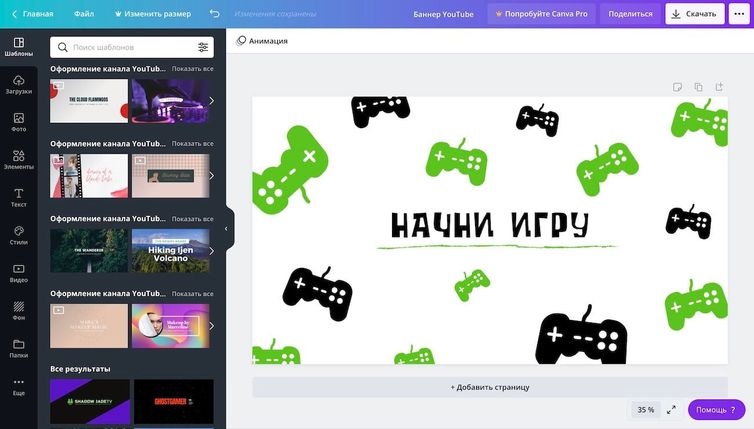Open the Элементы elements panel
This screenshot has width=754, height=429.
(x=18, y=160)
